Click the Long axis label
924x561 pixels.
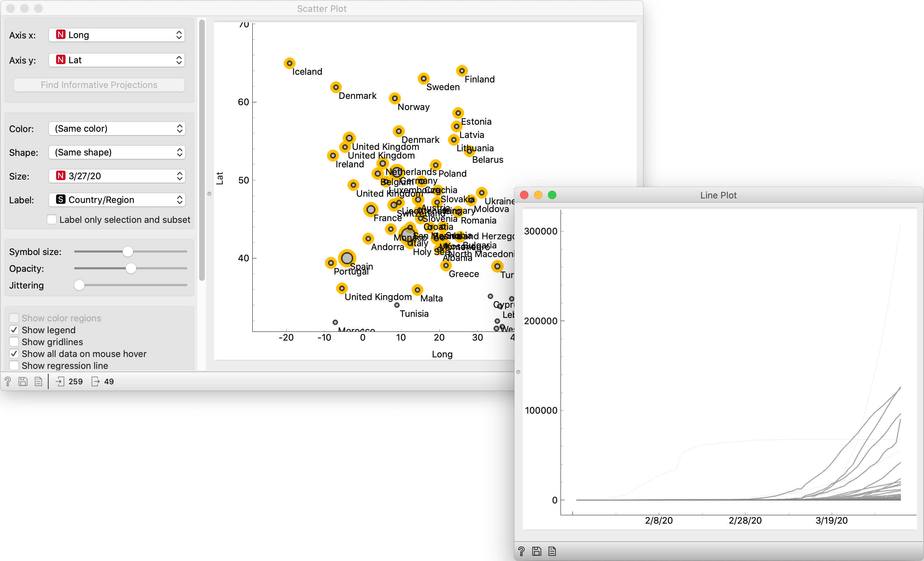tap(442, 354)
